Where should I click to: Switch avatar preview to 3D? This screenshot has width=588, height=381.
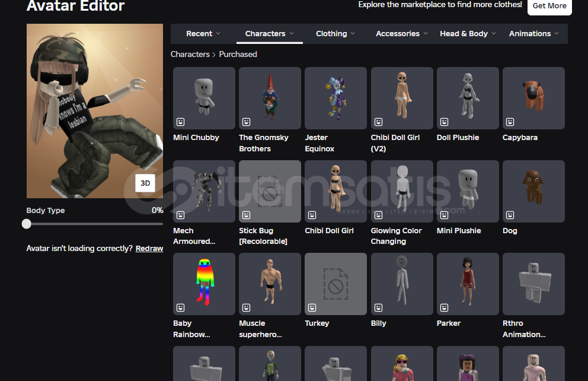coord(145,183)
